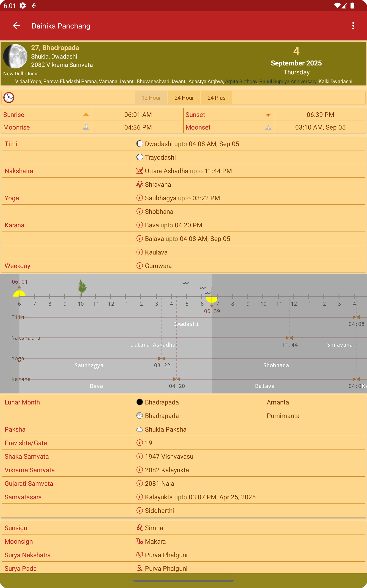The height and width of the screenshot is (588, 367).
Task: Tap the moon phase image
Action: pyautogui.click(x=15, y=56)
